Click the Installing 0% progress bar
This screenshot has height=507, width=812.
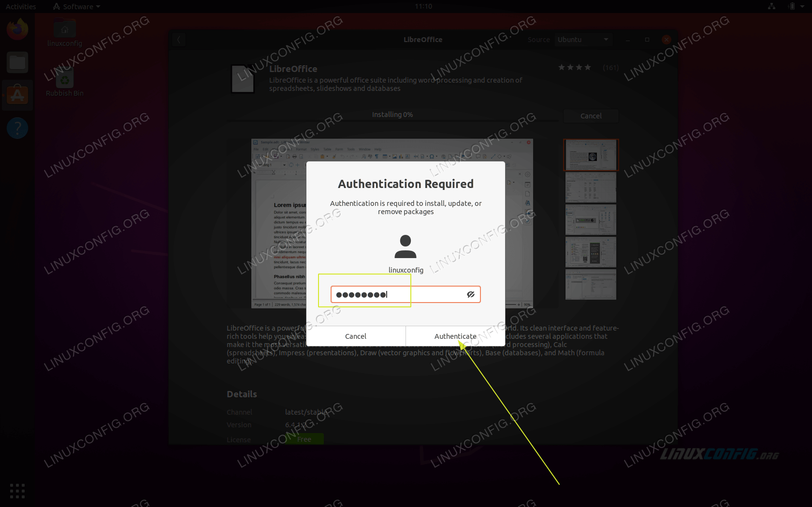click(x=392, y=119)
